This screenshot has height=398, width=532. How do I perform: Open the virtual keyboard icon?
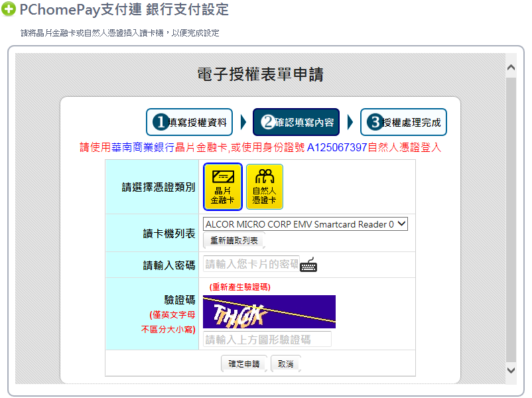(308, 265)
